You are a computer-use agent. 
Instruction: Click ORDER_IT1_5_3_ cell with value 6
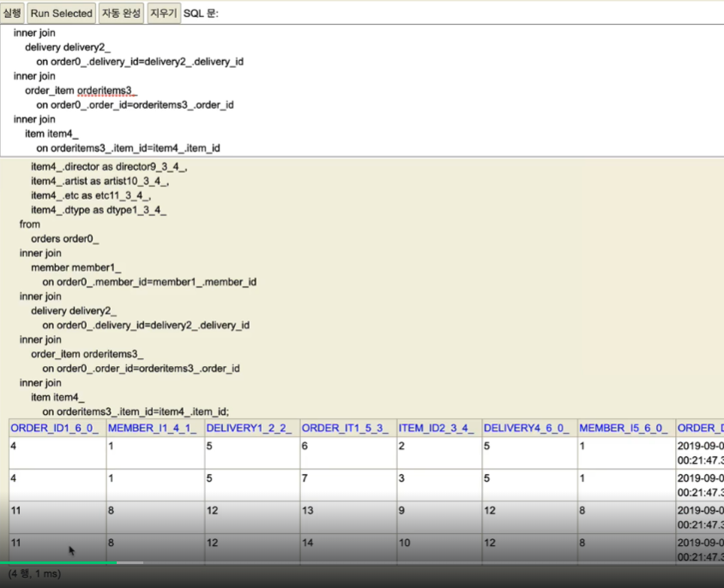348,453
